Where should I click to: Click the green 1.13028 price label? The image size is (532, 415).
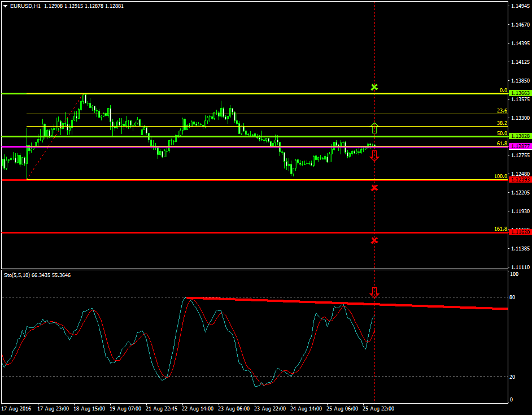click(x=519, y=136)
